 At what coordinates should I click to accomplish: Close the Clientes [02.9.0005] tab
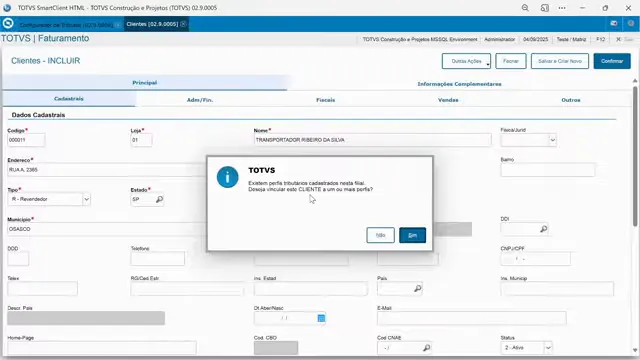(x=183, y=24)
